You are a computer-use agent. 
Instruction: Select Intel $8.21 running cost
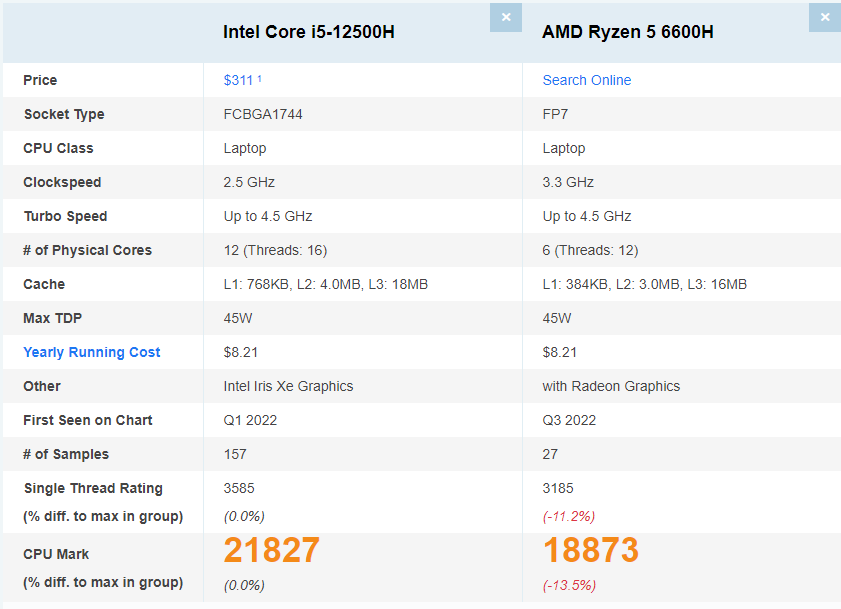(241, 353)
